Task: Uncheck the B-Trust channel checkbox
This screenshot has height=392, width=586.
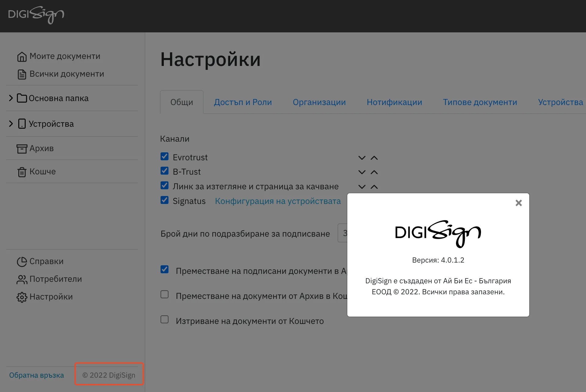Action: click(x=165, y=171)
